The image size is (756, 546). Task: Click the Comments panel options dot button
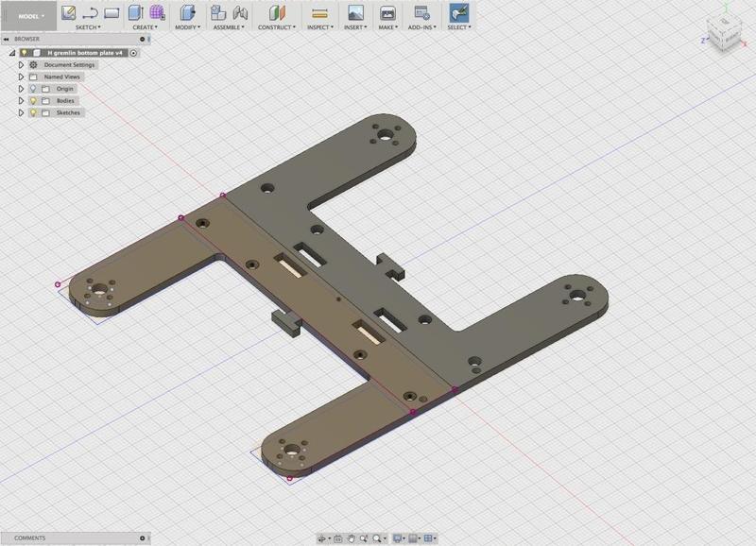[143, 537]
